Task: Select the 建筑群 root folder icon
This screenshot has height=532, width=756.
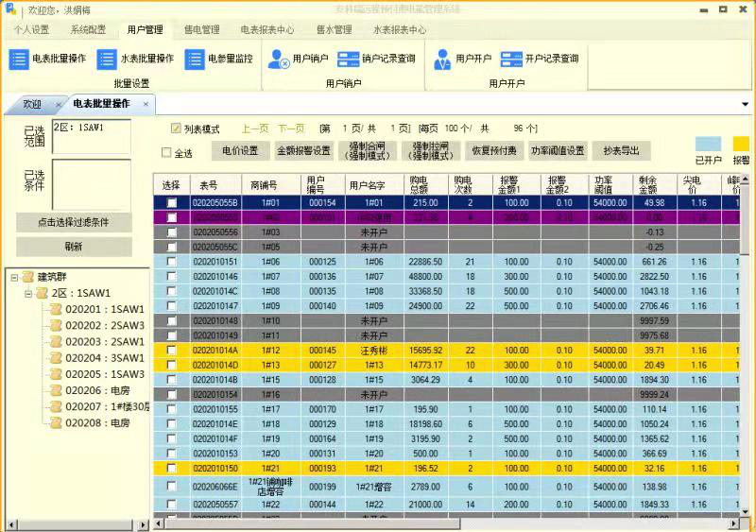Action: click(28, 277)
